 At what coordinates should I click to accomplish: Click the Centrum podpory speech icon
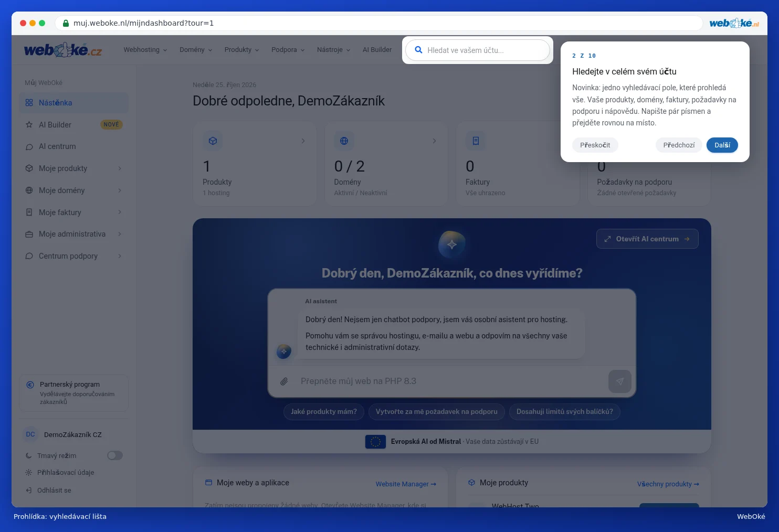point(29,256)
